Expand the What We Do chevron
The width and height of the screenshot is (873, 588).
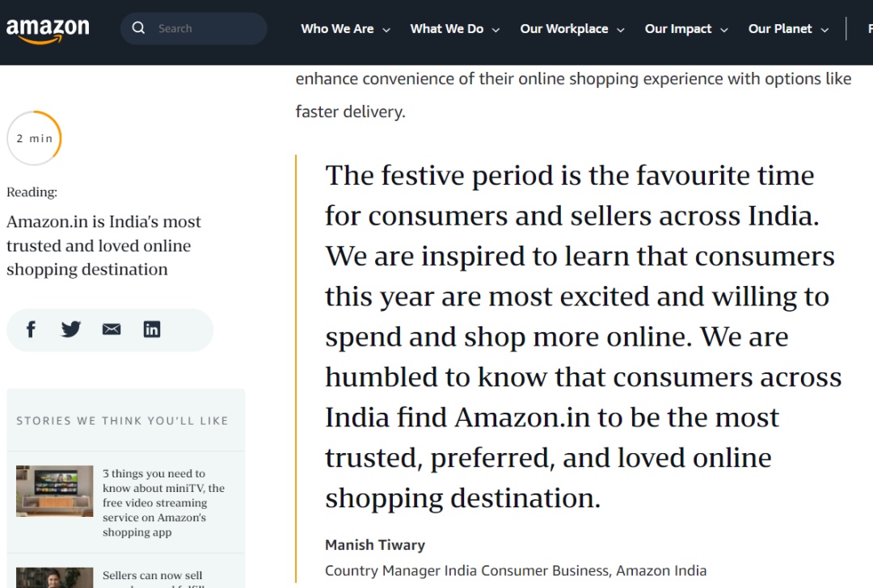(496, 30)
